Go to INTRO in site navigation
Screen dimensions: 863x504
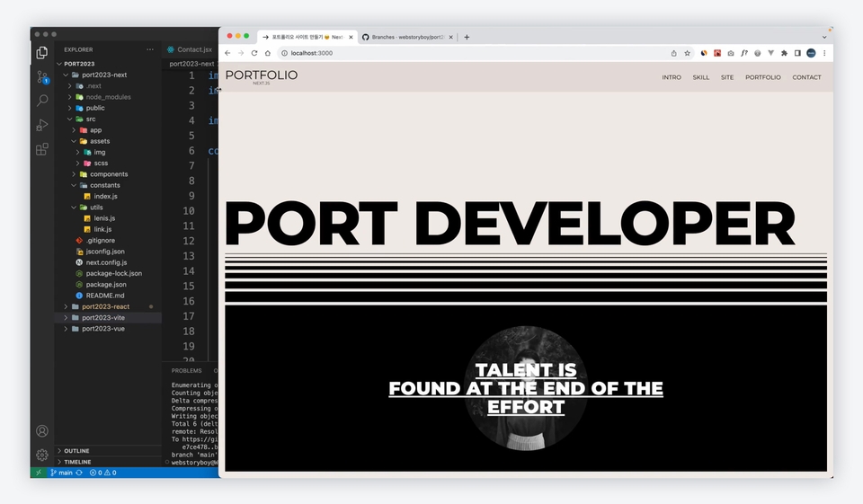click(672, 77)
